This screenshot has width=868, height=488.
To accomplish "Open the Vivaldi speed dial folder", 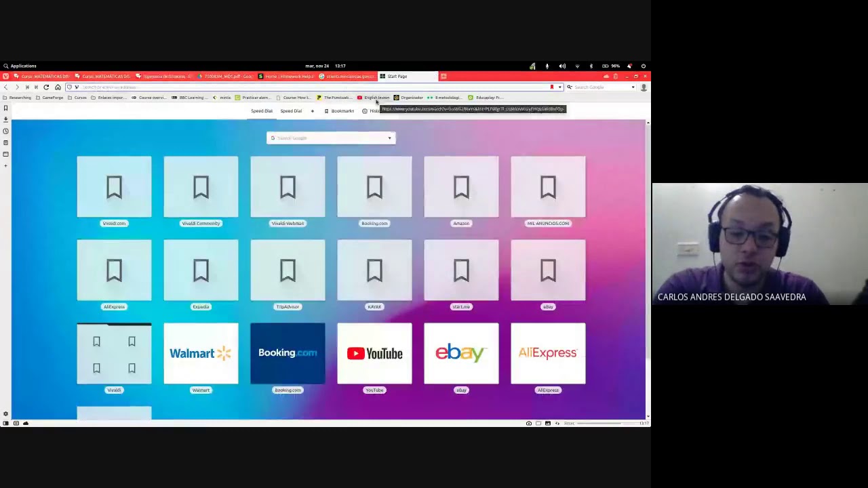I will coord(114,353).
